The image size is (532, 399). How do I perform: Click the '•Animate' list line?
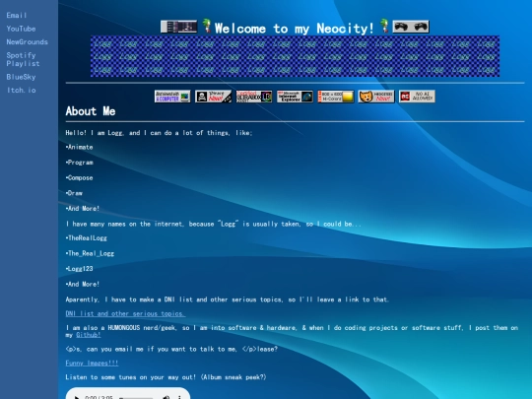tap(79, 147)
